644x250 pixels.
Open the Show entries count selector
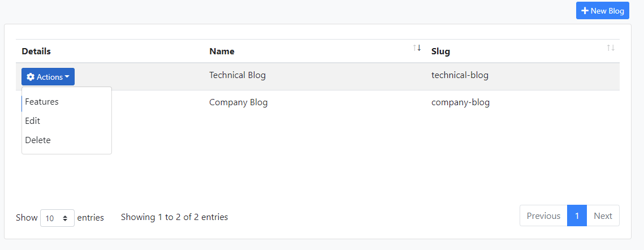(x=57, y=218)
